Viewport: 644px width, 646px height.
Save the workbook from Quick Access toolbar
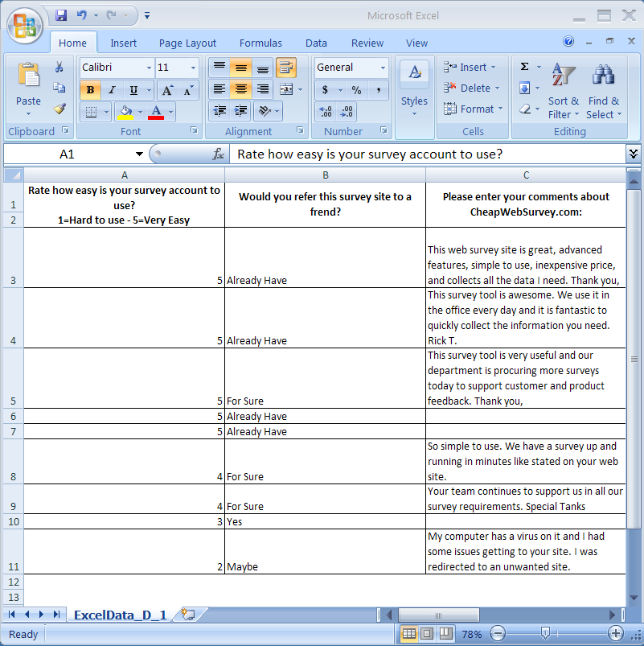pos(61,15)
